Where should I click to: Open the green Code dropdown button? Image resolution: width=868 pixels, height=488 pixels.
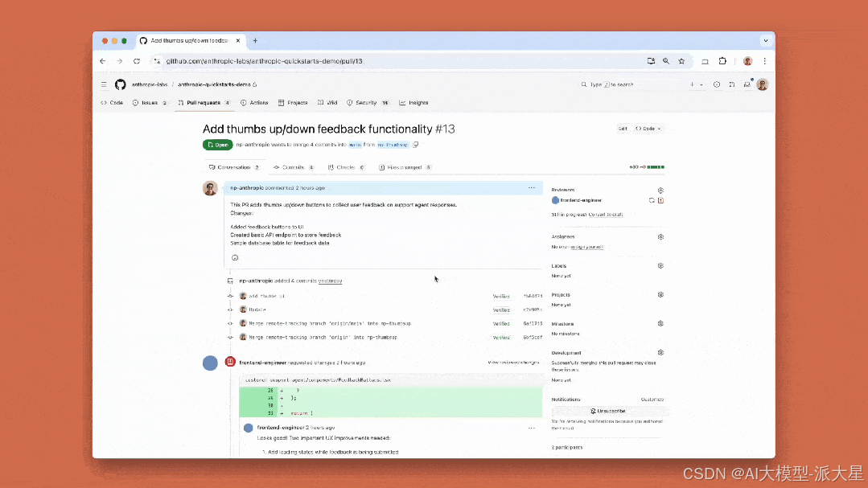648,129
